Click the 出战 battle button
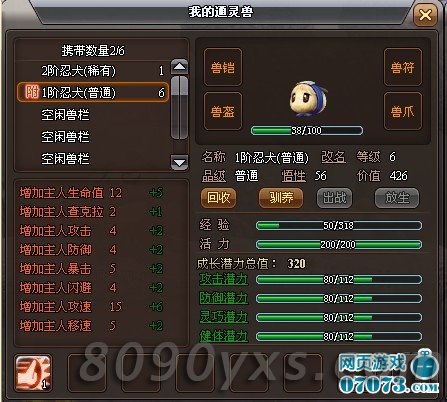447x402 pixels. pyautogui.click(x=334, y=198)
